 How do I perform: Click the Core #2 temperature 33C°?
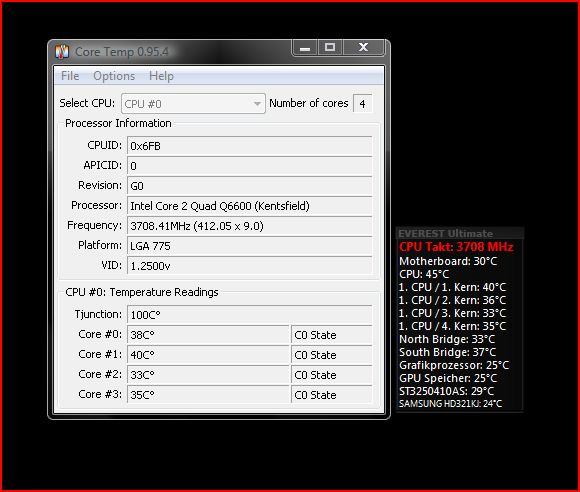click(208, 375)
